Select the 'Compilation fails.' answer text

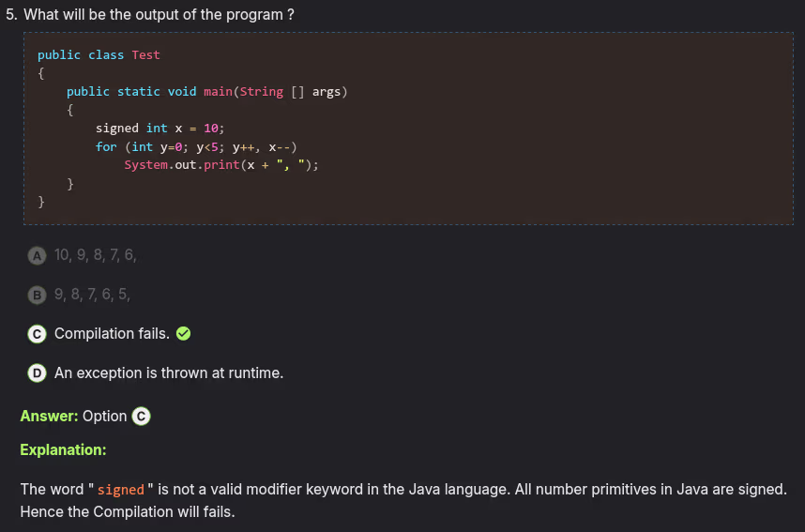(112, 334)
